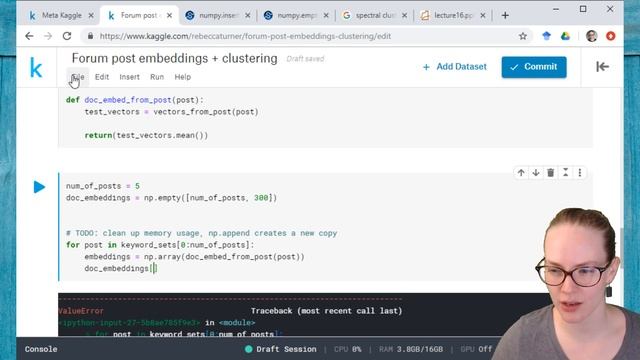Open the Help menu
This screenshot has width=640, height=360.
[182, 77]
